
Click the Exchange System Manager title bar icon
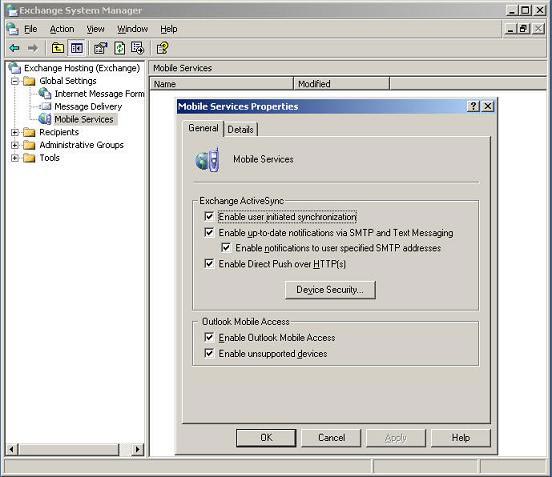(12, 11)
